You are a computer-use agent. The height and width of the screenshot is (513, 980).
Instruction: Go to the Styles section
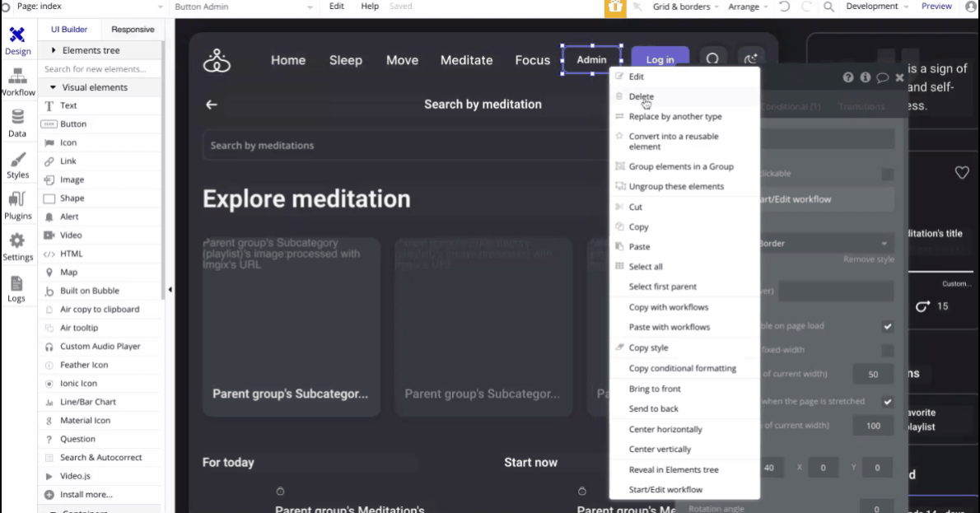pos(17,163)
